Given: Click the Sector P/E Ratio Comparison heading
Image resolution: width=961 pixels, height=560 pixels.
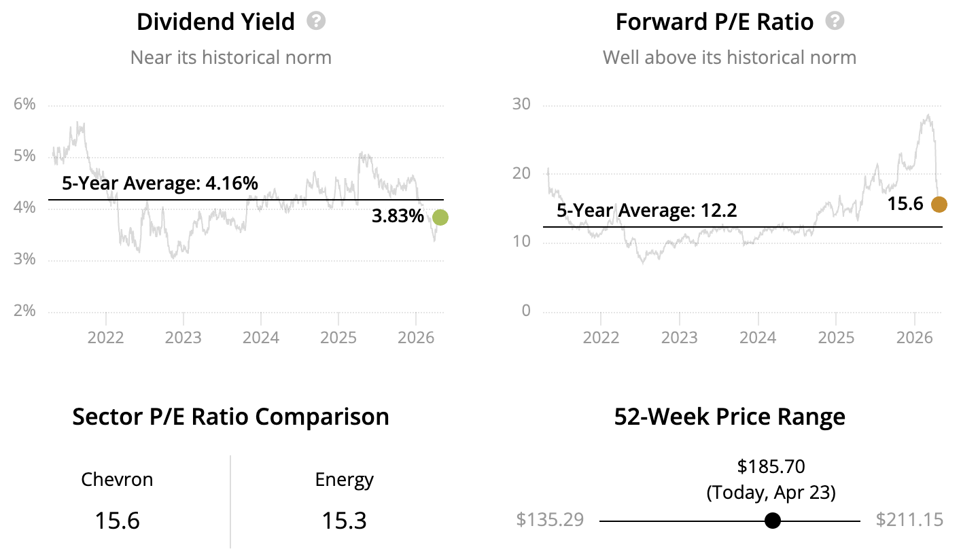Looking at the screenshot, I should [230, 416].
